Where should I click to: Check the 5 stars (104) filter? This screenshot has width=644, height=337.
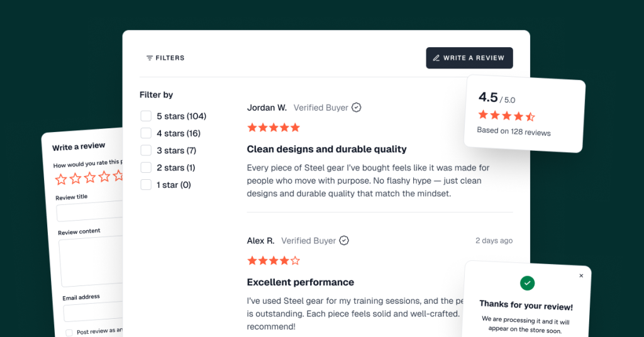point(146,116)
